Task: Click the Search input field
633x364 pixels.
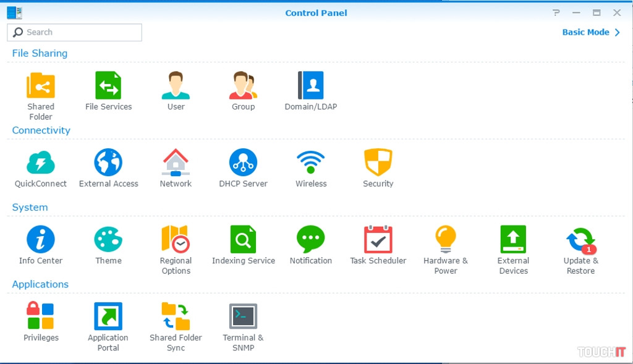Action: (x=74, y=32)
